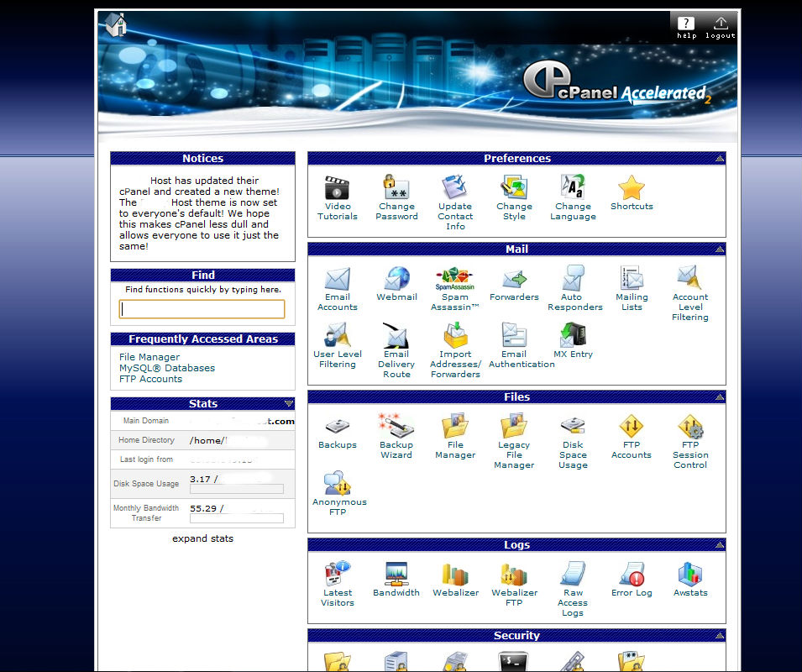Click the logout button
The image size is (802, 672).
719,25
